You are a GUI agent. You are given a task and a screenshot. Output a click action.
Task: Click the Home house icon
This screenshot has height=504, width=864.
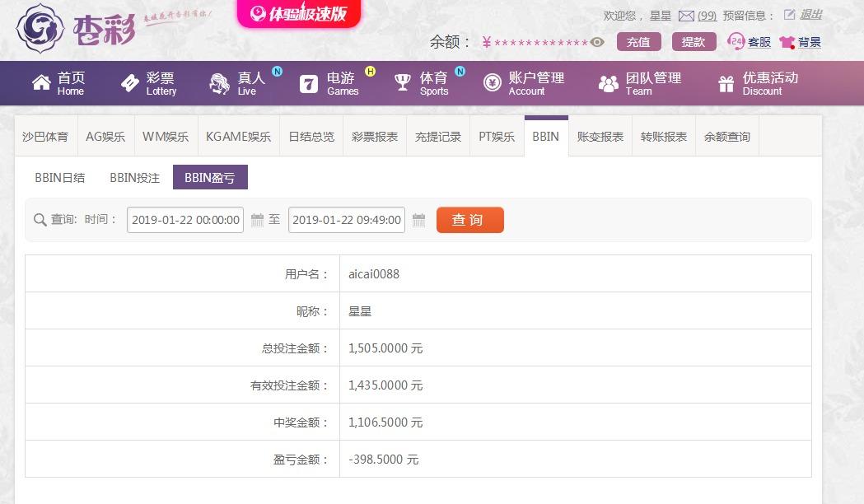(41, 82)
